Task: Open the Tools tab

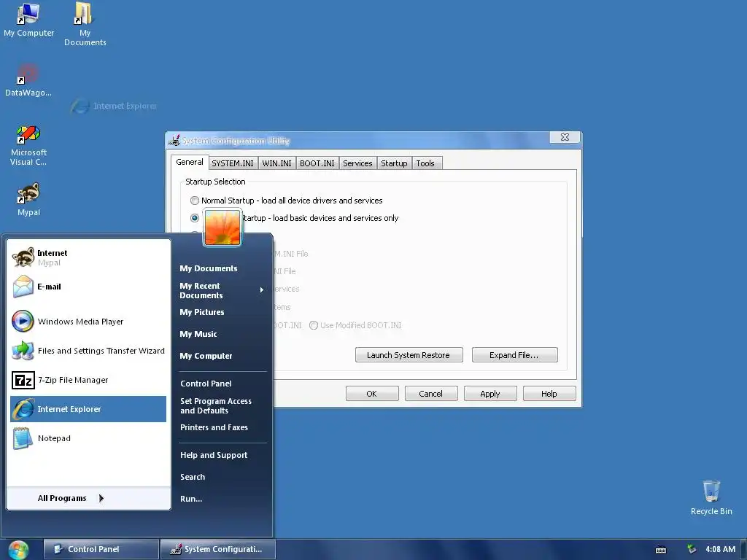Action: (x=425, y=163)
